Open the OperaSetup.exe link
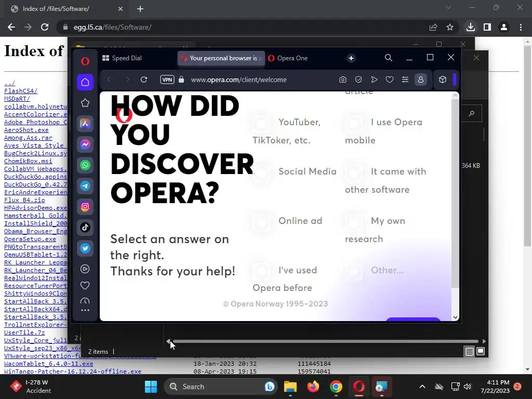Viewport: 532px width, 399px height. click(30, 239)
